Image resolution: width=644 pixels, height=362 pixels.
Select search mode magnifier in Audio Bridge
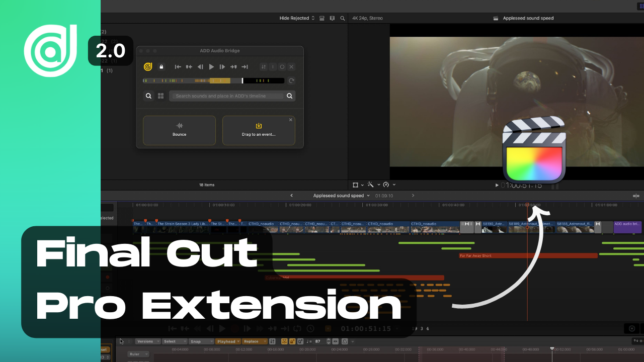(149, 96)
